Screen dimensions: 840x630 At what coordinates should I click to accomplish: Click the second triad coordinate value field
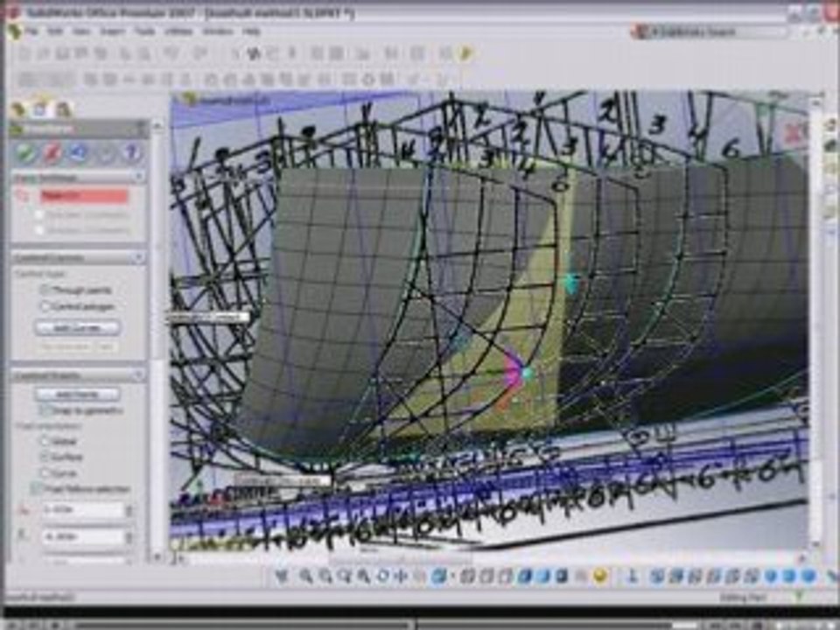[82, 536]
